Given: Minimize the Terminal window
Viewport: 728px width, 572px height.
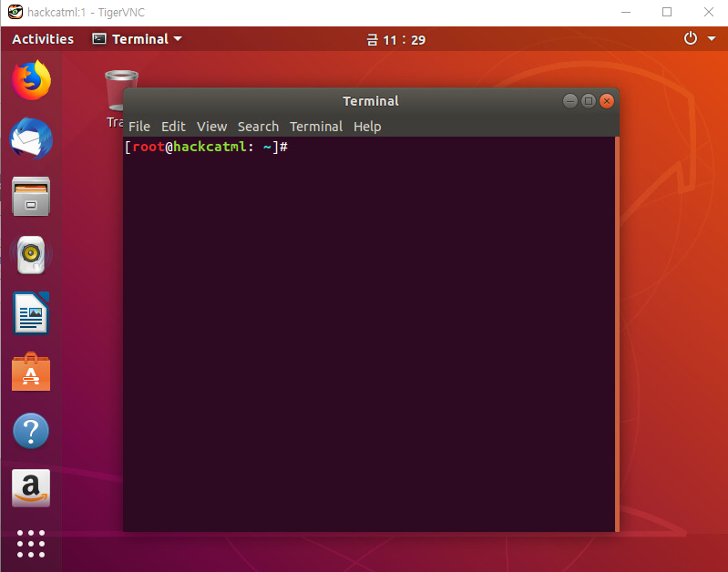Looking at the screenshot, I should pyautogui.click(x=570, y=101).
